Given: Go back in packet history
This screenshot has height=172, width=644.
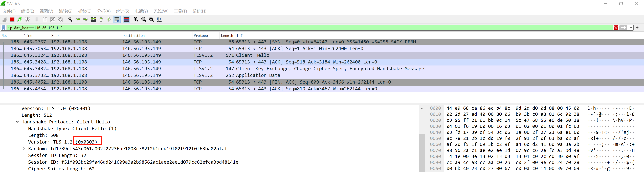Looking at the screenshot, I should pyautogui.click(x=78, y=19).
